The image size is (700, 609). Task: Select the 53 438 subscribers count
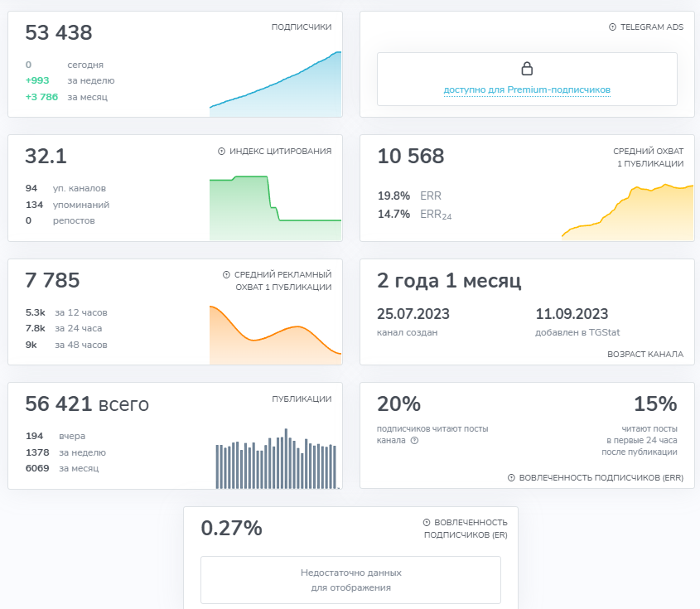[x=59, y=33]
